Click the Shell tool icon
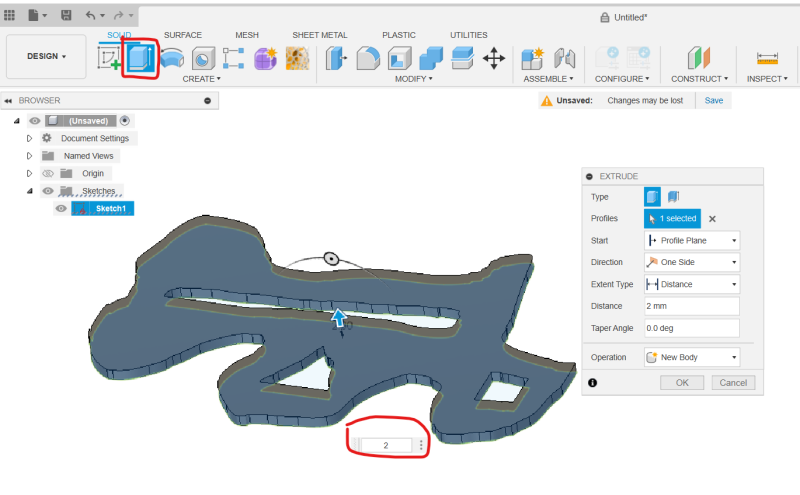 tap(399, 58)
